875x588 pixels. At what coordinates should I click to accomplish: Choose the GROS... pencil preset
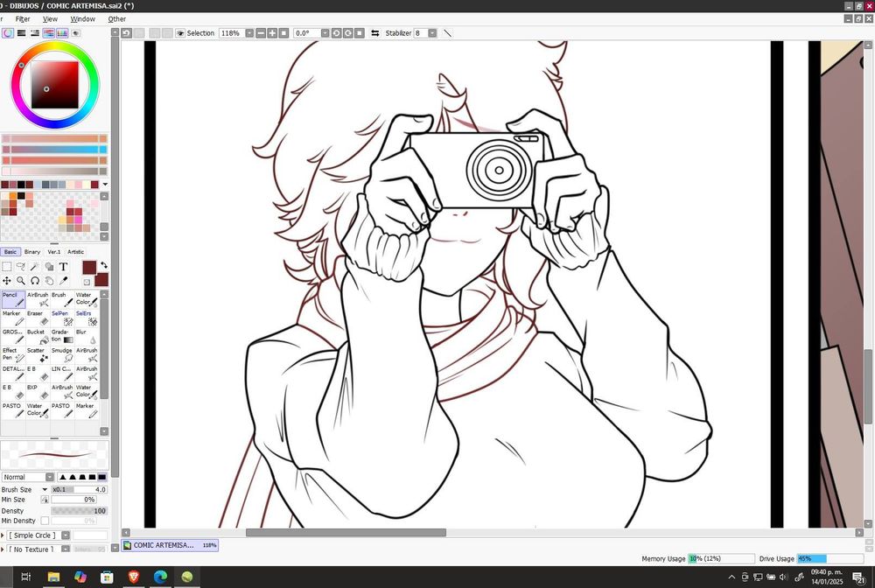(13, 336)
